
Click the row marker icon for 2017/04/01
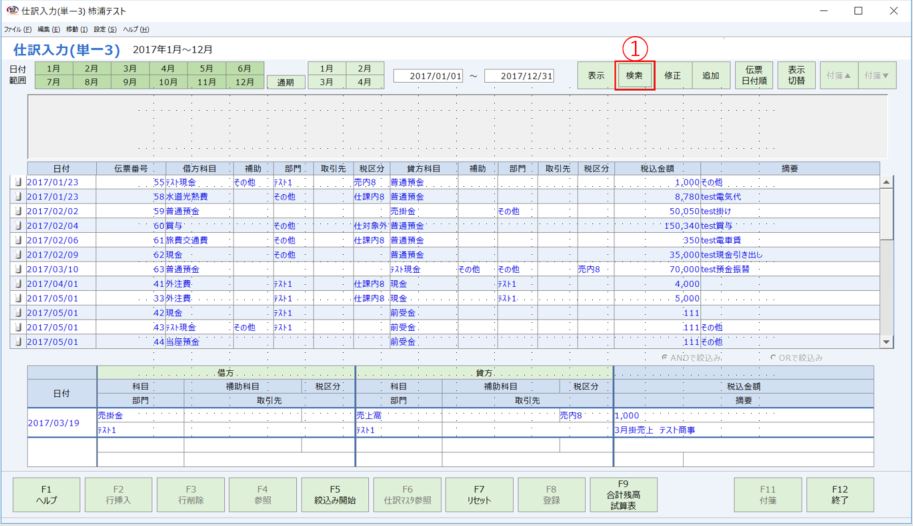[x=19, y=284]
